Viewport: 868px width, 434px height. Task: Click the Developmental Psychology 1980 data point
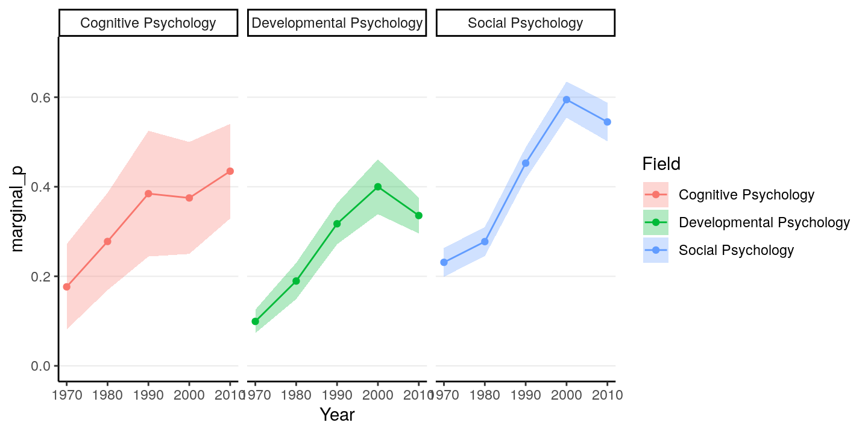click(x=296, y=281)
